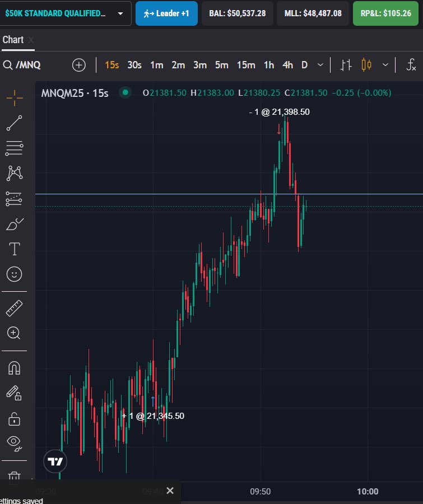
Task: Click the 10:00 time axis label
Action: (x=368, y=492)
